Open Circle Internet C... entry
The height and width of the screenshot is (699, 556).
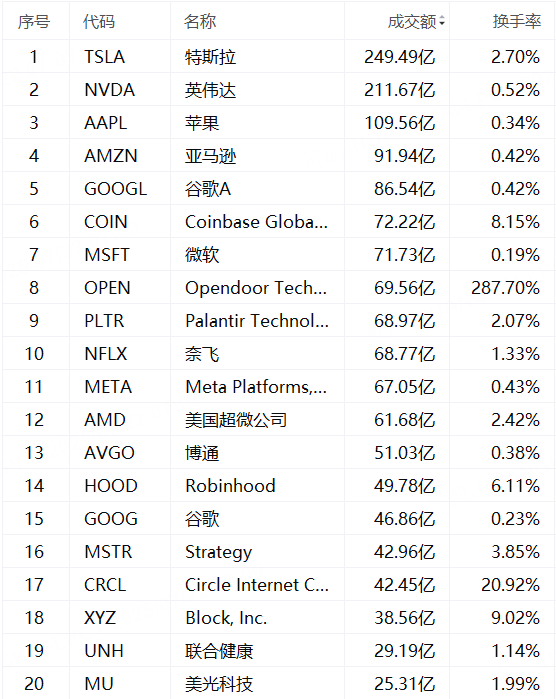click(x=257, y=585)
